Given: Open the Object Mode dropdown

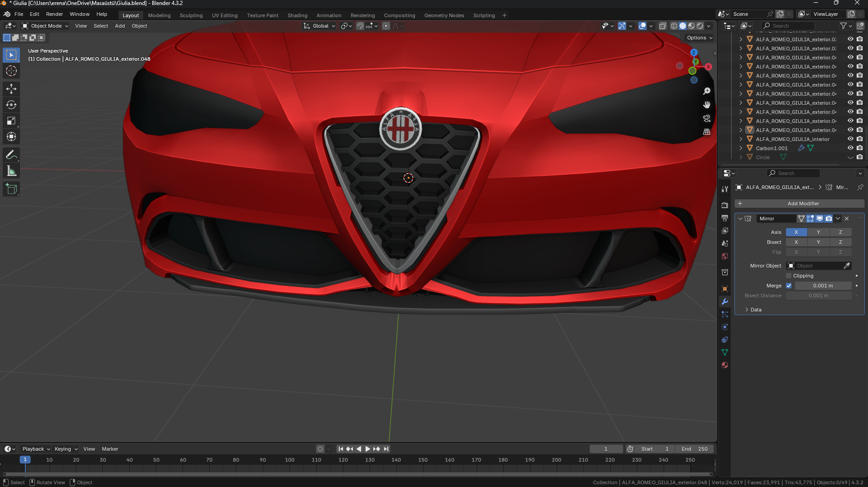Looking at the screenshot, I should point(45,26).
